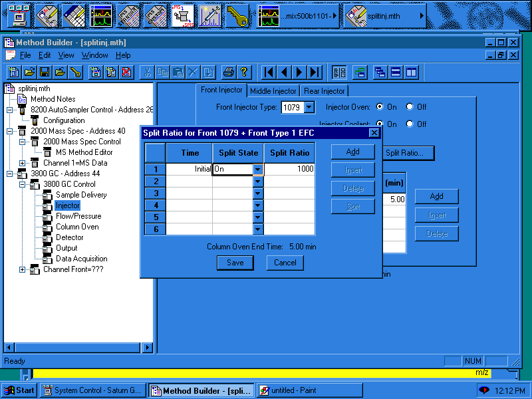
Task: Open the Front Injector Type dropdown
Action: (309, 108)
